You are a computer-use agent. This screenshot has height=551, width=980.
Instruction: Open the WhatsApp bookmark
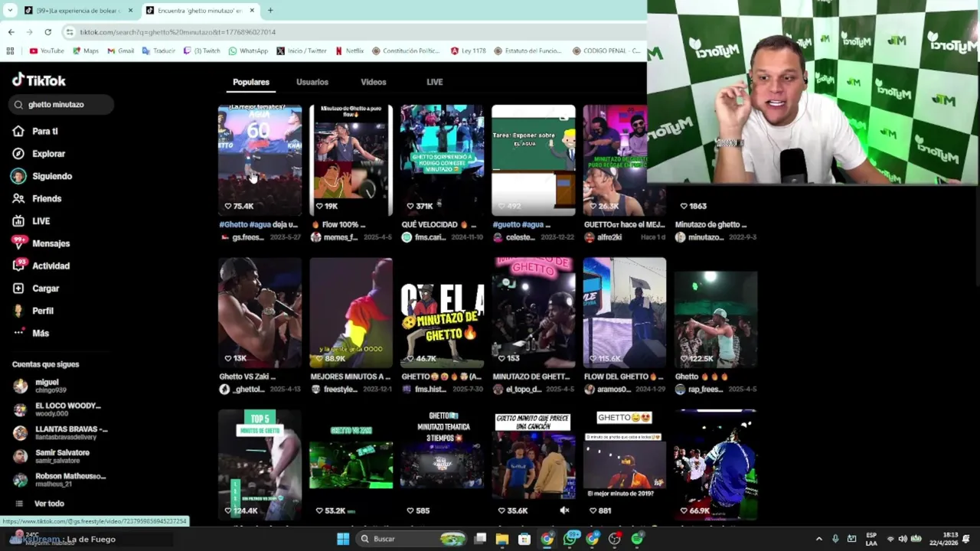point(249,51)
